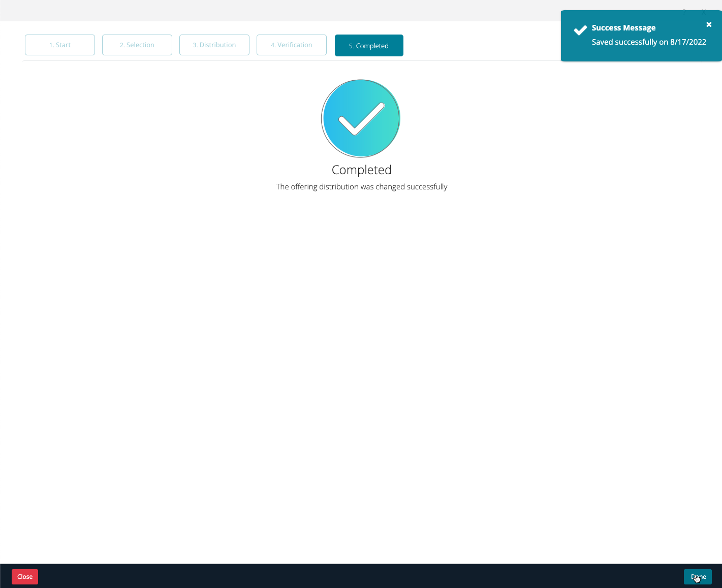Click the "Completed" heading text
Screen dimensions: 722x588
[361, 170]
